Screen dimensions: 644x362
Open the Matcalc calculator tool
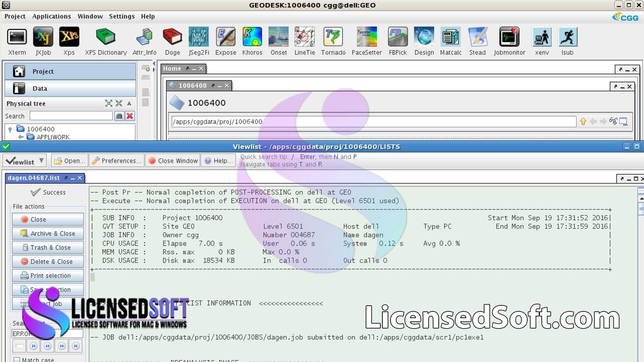click(451, 41)
